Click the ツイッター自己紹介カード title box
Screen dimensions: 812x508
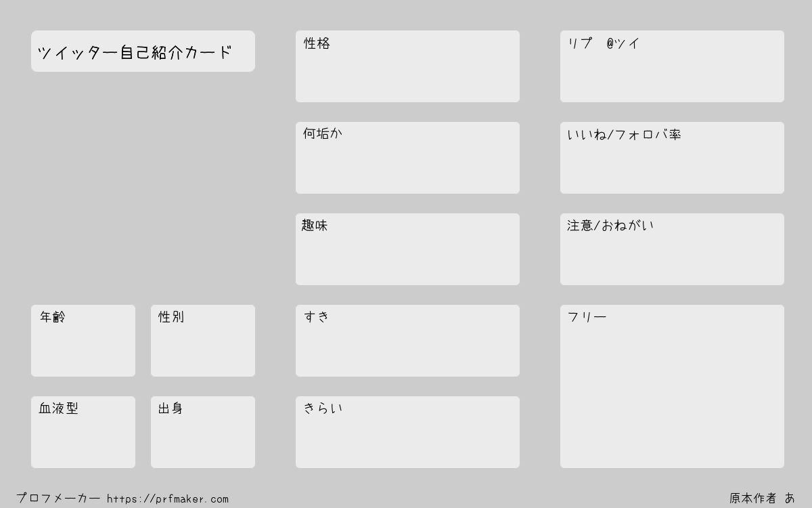[x=143, y=51]
